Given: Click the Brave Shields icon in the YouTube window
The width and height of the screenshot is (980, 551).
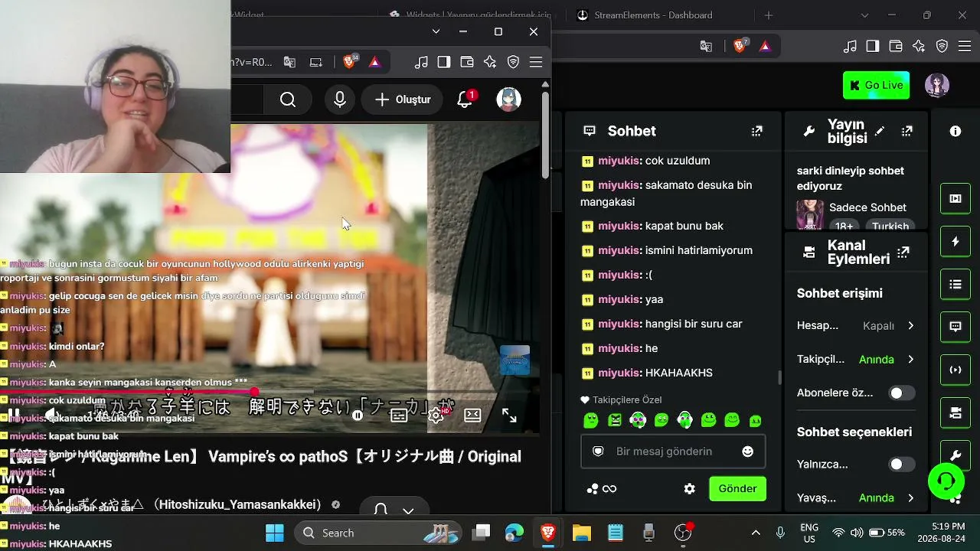Looking at the screenshot, I should click(x=350, y=62).
